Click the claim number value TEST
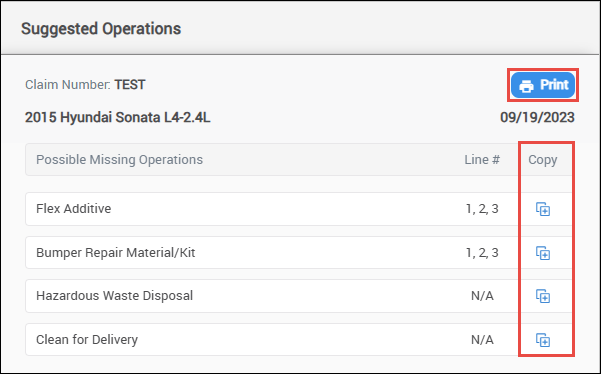 (x=130, y=85)
